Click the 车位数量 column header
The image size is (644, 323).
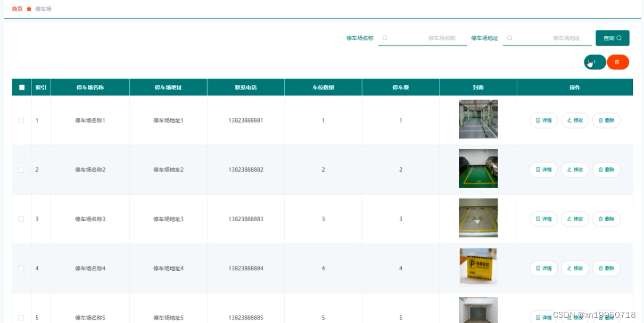(323, 87)
